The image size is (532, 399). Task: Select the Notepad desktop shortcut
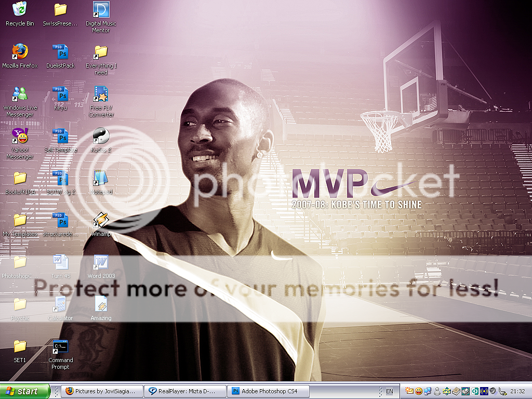click(x=101, y=179)
